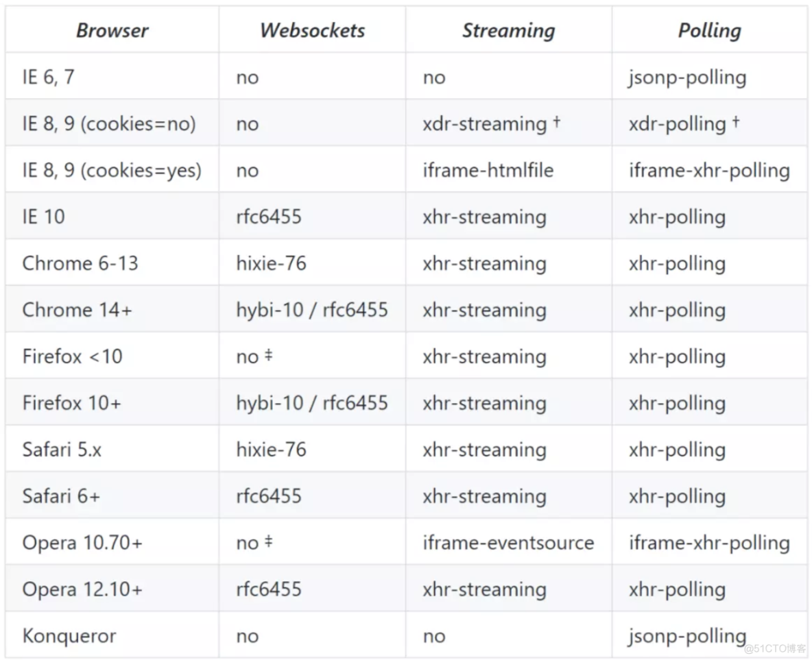Click the Browser column header
The image size is (812, 660).
point(112,30)
